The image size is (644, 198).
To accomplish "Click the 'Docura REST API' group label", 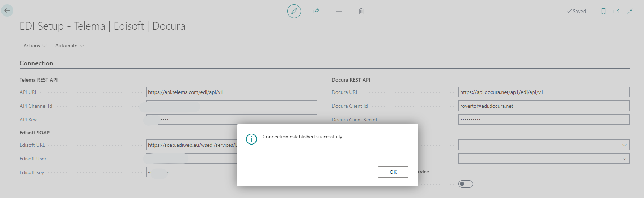I will tap(351, 80).
